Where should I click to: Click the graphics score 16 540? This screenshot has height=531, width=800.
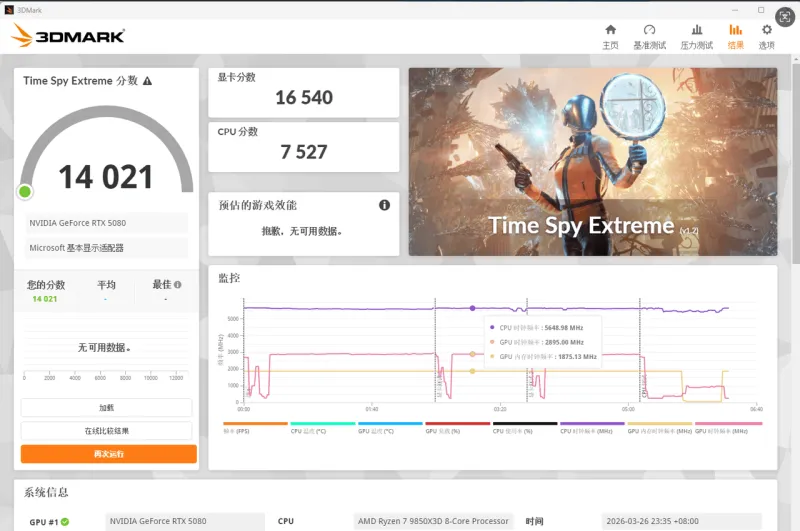pos(304,97)
